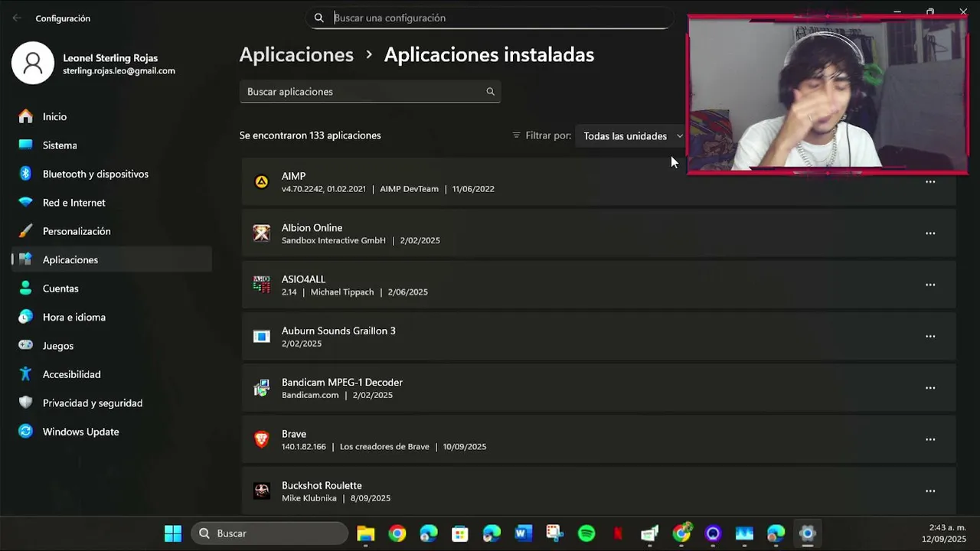Screen dimensions: 980x551
Task: Open more options for Auburn Sounds Graillon 3
Action: [930, 337]
